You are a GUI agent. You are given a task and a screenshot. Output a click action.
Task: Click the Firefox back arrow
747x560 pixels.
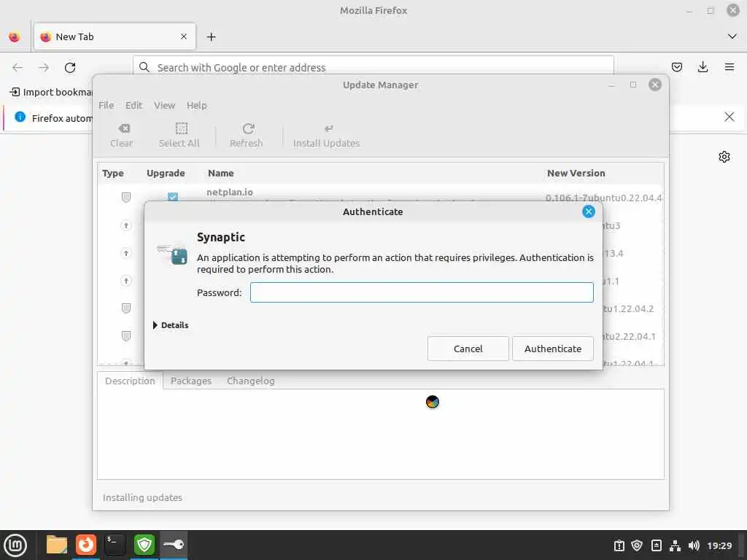(18, 68)
